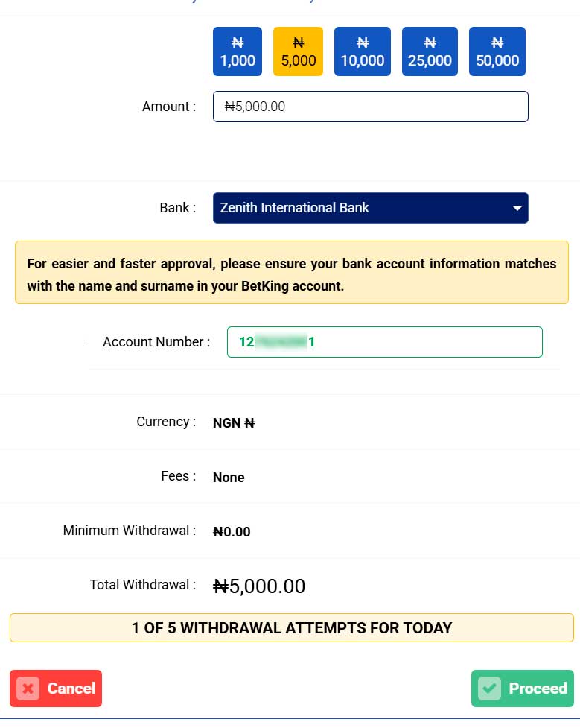Click the bank dropdown arrow
Screen dimensions: 580x728
coord(517,209)
